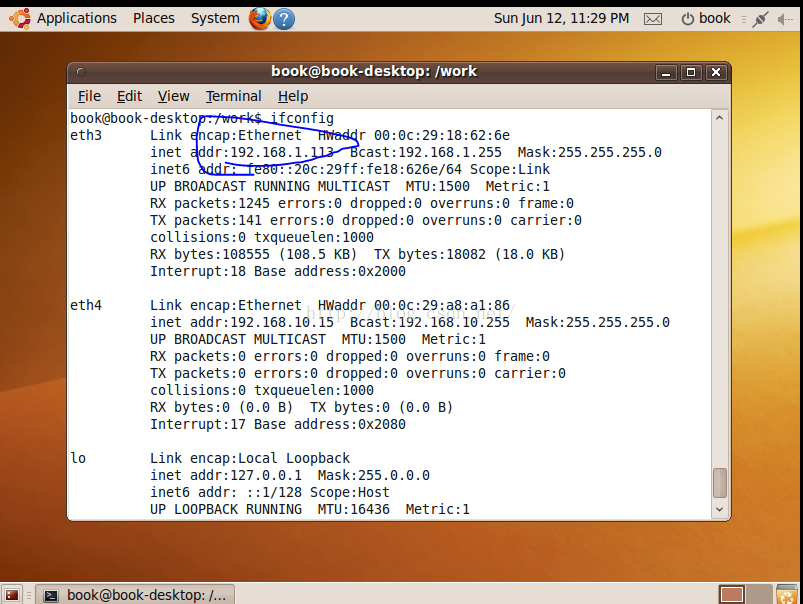
Task: Open the System menu
Action: point(215,18)
